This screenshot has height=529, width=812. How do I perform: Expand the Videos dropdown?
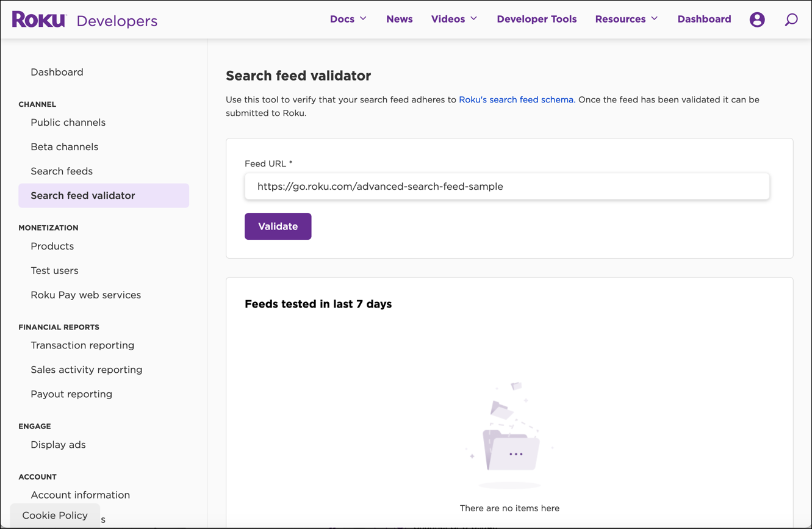pos(454,19)
